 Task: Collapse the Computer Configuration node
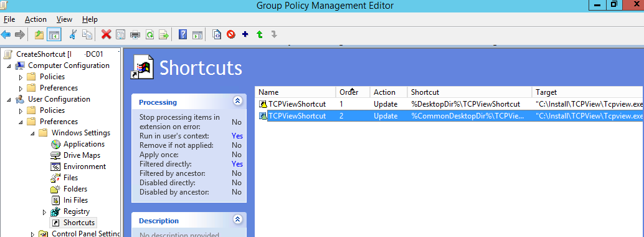9,66
